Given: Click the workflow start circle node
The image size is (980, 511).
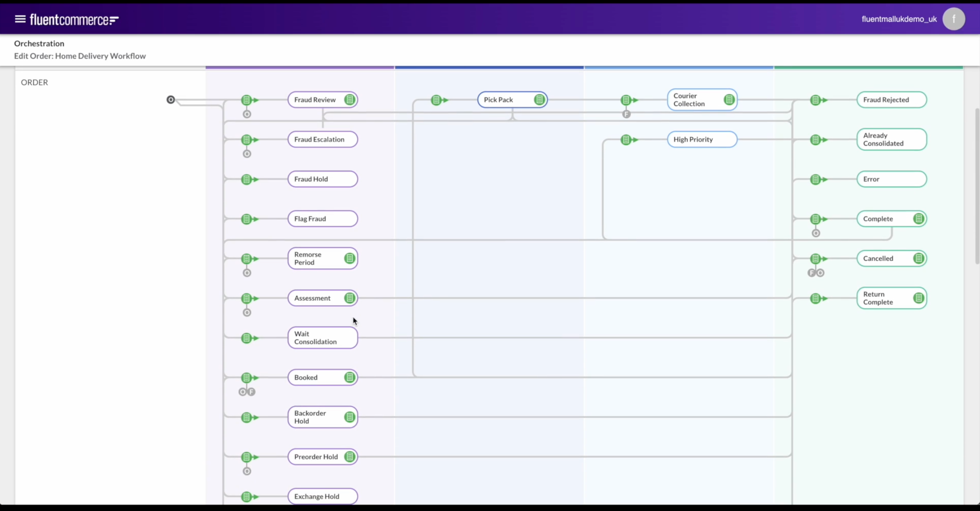Looking at the screenshot, I should (x=171, y=100).
